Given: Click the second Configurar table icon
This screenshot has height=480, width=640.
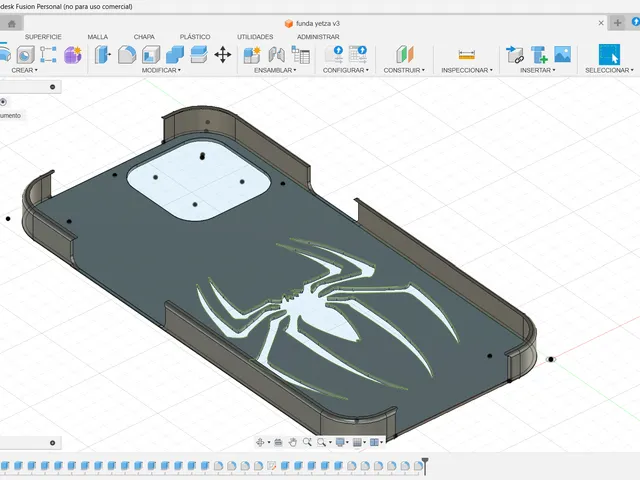Looking at the screenshot, I should [x=358, y=55].
